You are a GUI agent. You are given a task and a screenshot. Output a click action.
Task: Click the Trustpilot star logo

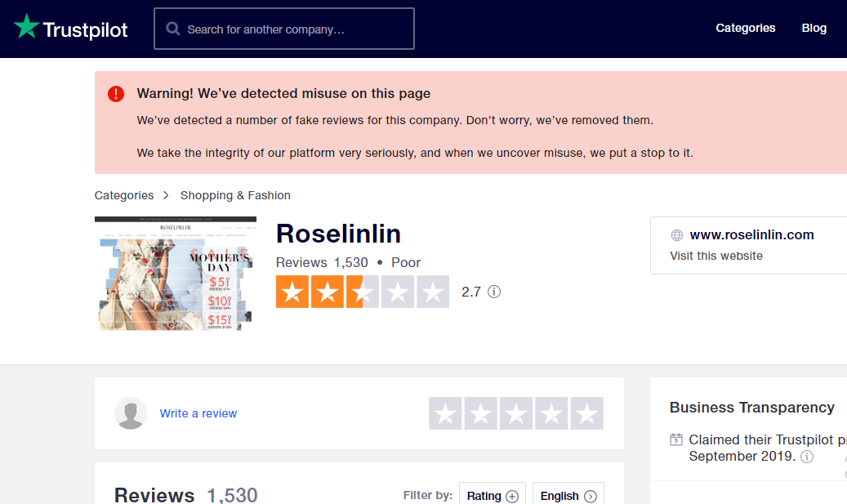point(26,26)
